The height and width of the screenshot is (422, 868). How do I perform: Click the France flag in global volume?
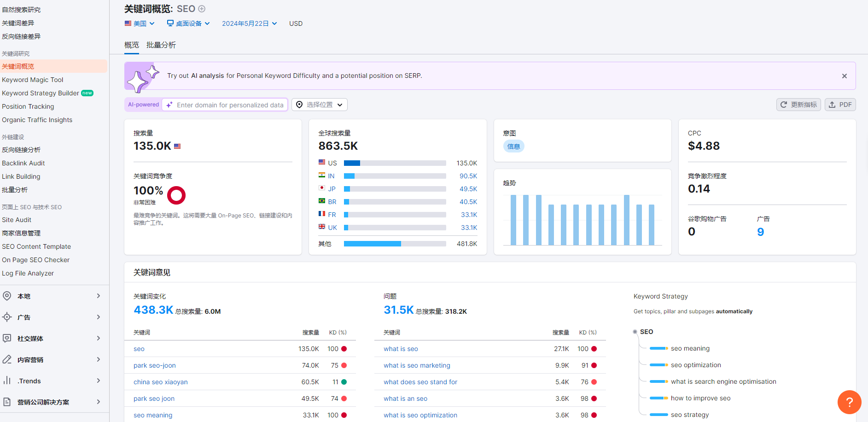point(322,214)
